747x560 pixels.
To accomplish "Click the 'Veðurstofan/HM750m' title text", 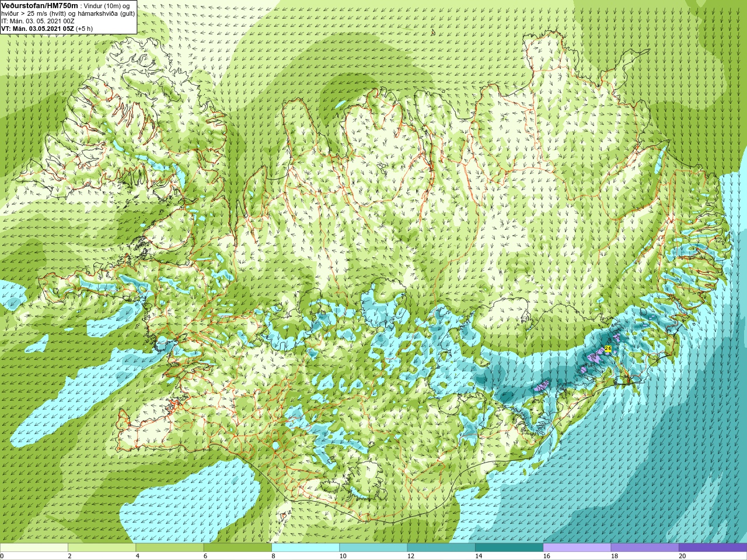I will [40, 5].
